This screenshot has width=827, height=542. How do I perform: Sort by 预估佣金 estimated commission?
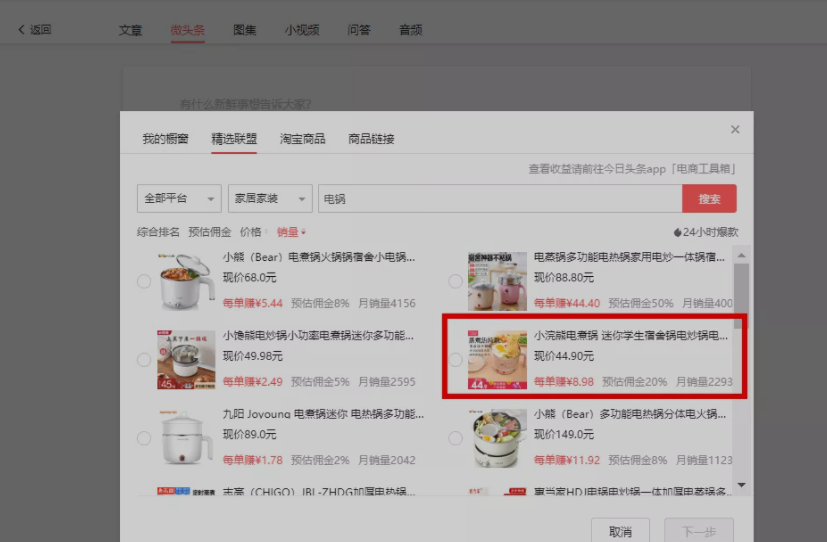point(208,232)
